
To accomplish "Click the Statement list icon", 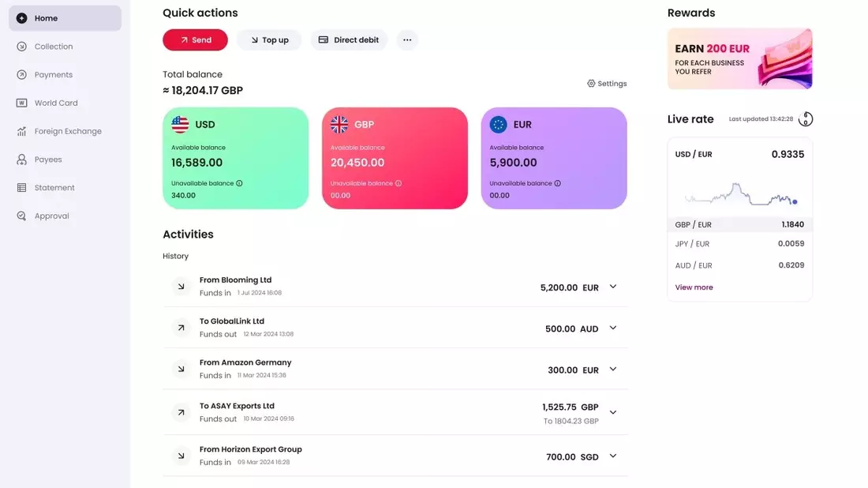I will (21, 188).
